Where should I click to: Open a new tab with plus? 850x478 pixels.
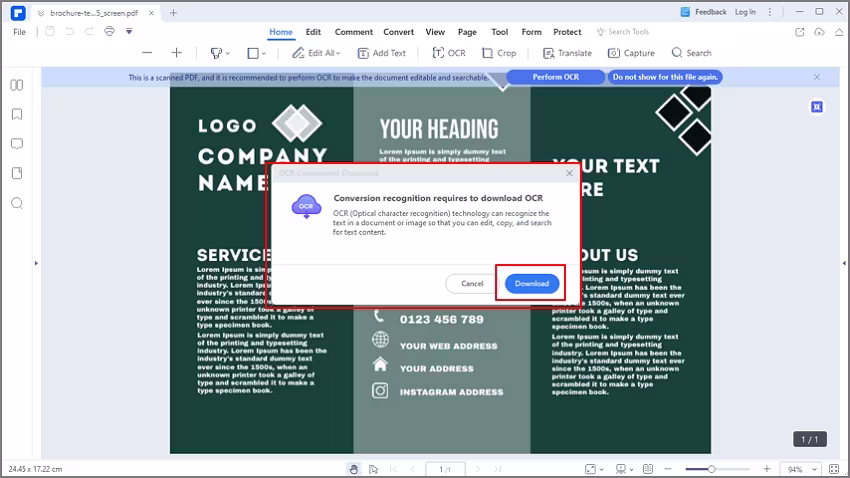tap(173, 12)
